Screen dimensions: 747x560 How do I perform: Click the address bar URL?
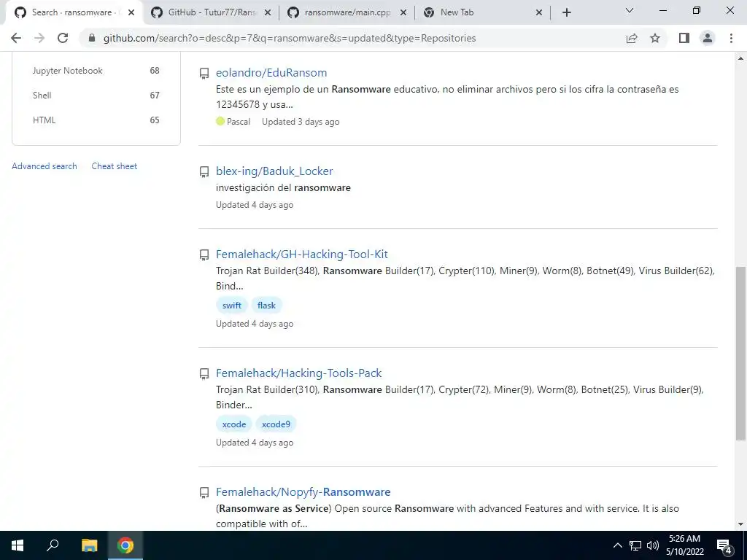point(289,38)
